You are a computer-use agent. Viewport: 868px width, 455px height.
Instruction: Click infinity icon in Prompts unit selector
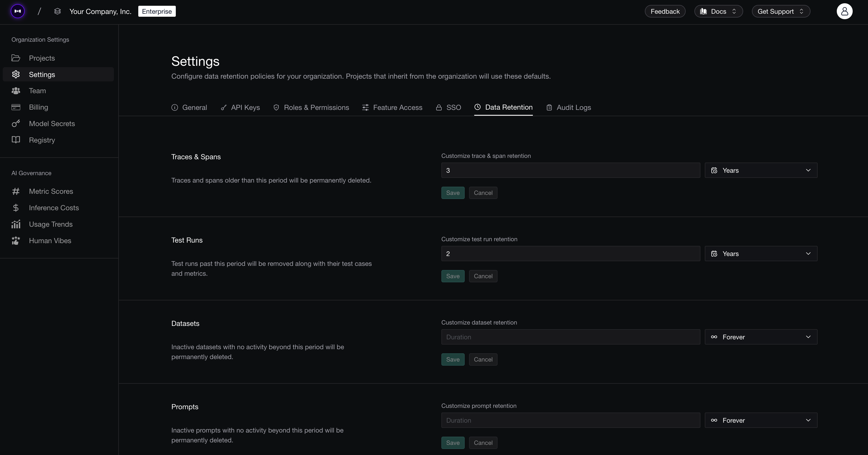click(x=714, y=420)
